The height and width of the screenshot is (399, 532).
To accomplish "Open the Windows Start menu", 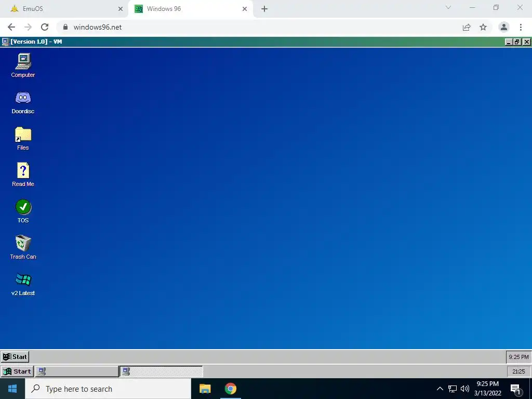I will point(12,389).
